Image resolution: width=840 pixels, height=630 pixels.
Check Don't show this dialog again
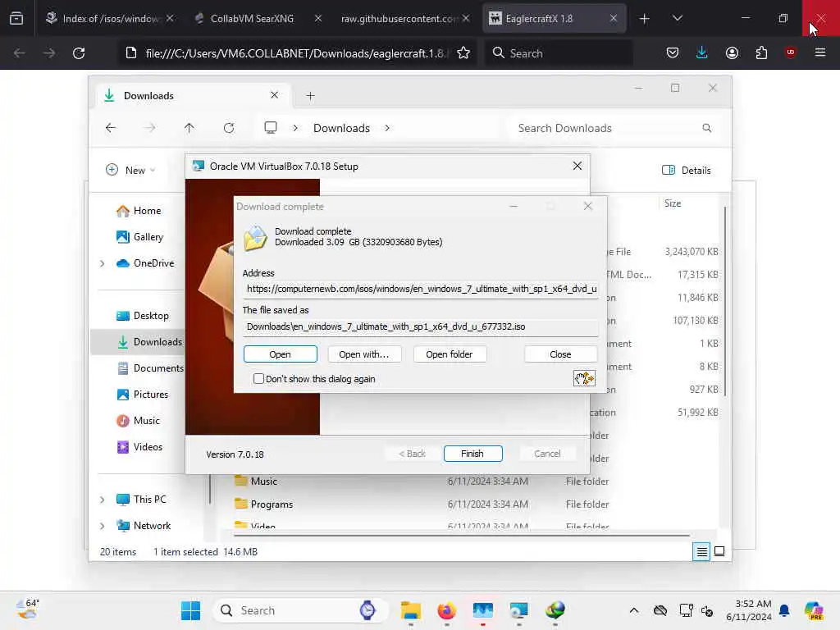coord(258,379)
